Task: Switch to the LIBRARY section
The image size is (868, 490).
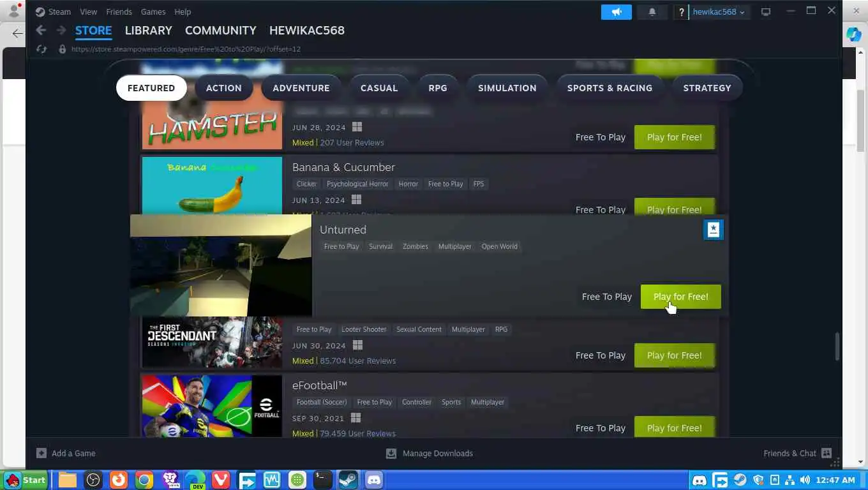Action: coord(149,30)
